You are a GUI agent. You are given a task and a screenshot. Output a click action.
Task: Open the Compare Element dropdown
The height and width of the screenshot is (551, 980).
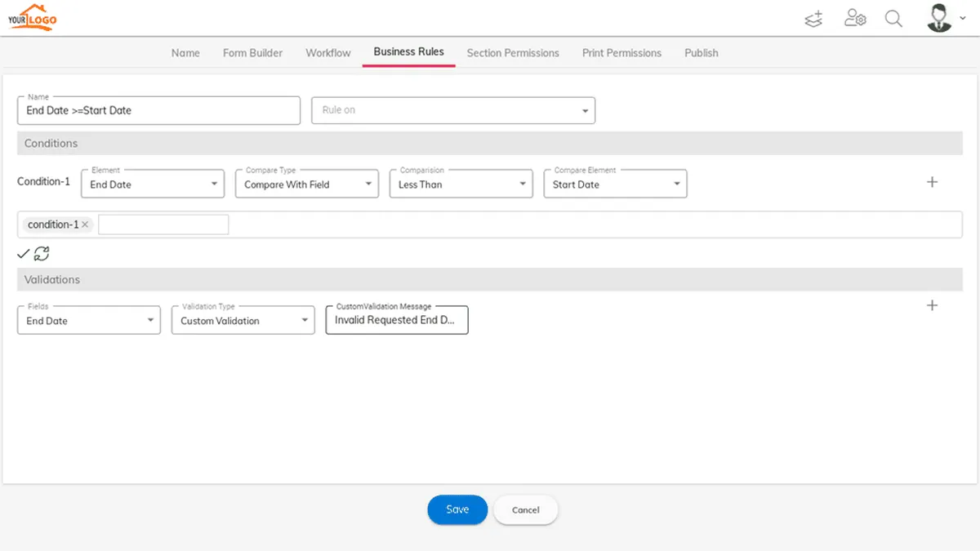pos(615,184)
